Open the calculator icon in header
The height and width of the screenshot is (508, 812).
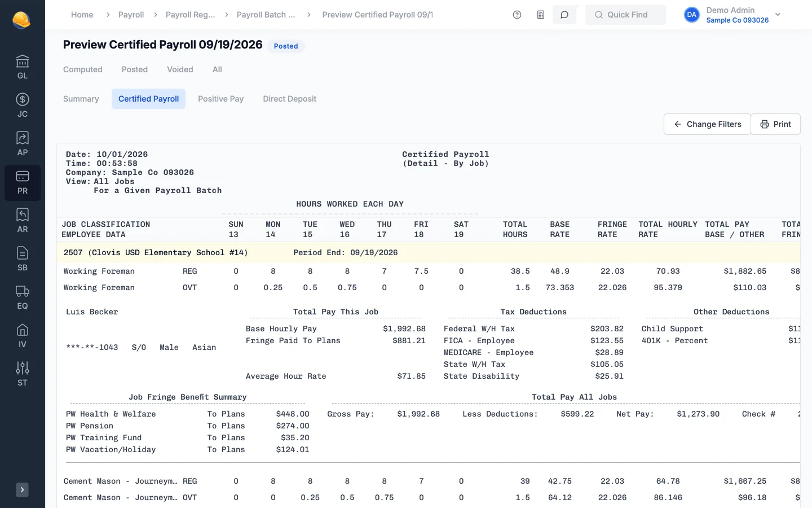541,15
